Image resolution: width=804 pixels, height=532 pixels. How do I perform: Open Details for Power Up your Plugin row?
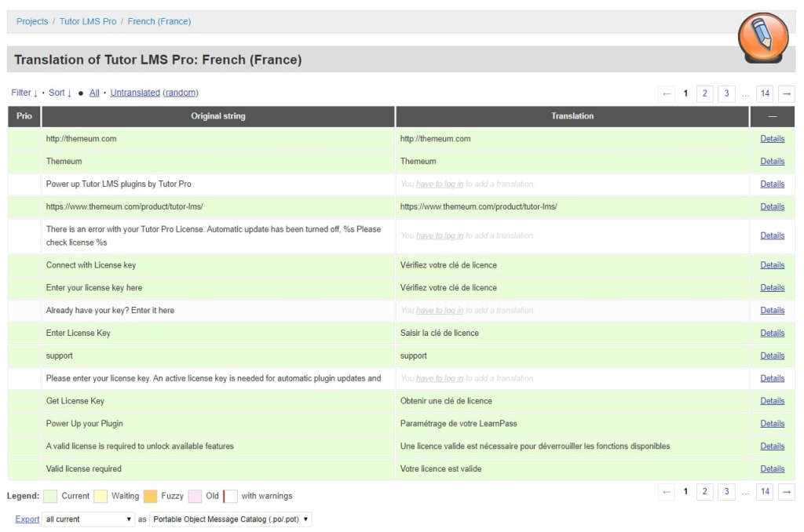pos(773,424)
